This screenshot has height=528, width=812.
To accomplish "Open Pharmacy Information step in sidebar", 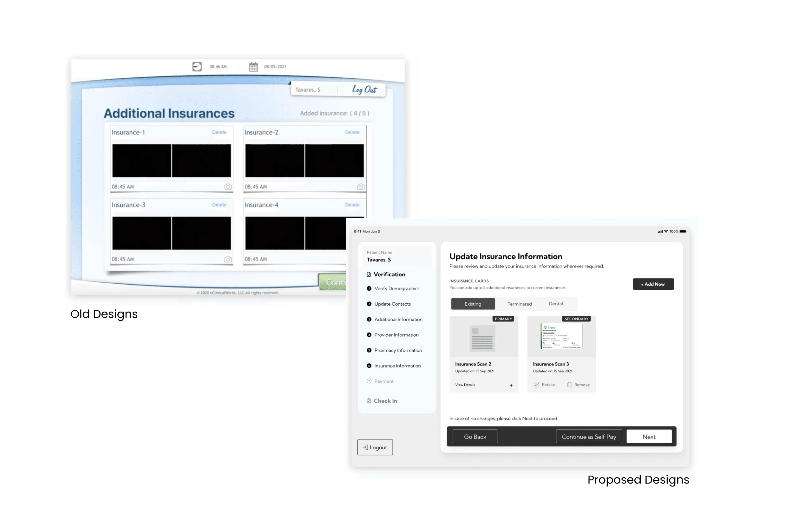I will pyautogui.click(x=398, y=350).
